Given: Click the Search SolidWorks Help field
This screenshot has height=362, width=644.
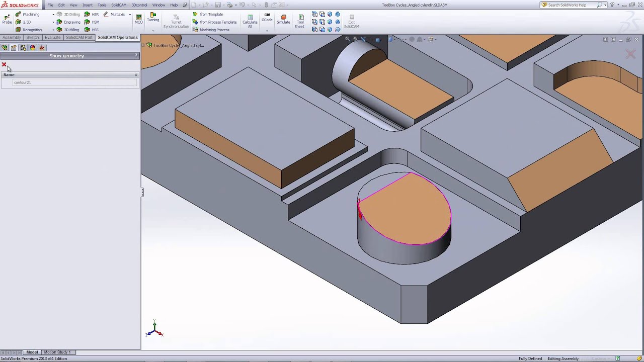Looking at the screenshot, I should [568, 5].
